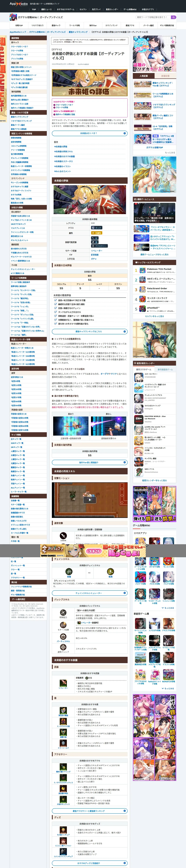Viewport: 186px width, 868px height.
Task: Jump to 未来姫の評価 in table of contents
Action: pos(61,147)
